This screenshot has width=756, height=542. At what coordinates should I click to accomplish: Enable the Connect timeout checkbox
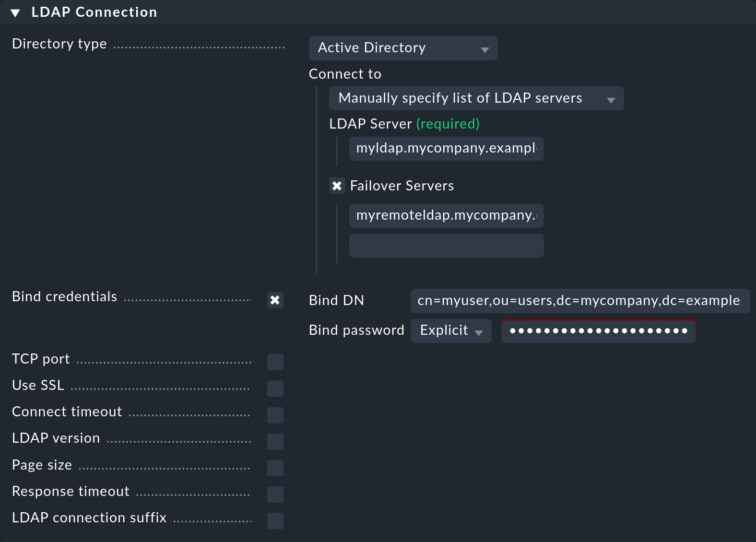(275, 415)
